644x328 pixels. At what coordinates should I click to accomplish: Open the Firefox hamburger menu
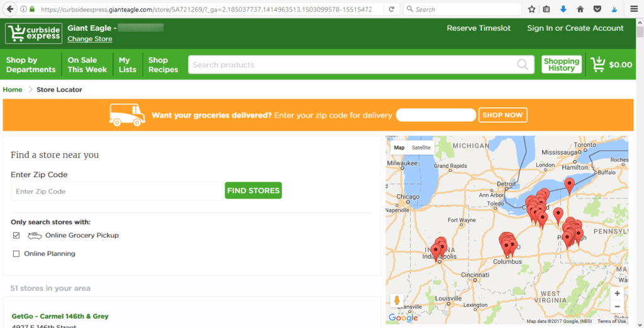click(633, 9)
